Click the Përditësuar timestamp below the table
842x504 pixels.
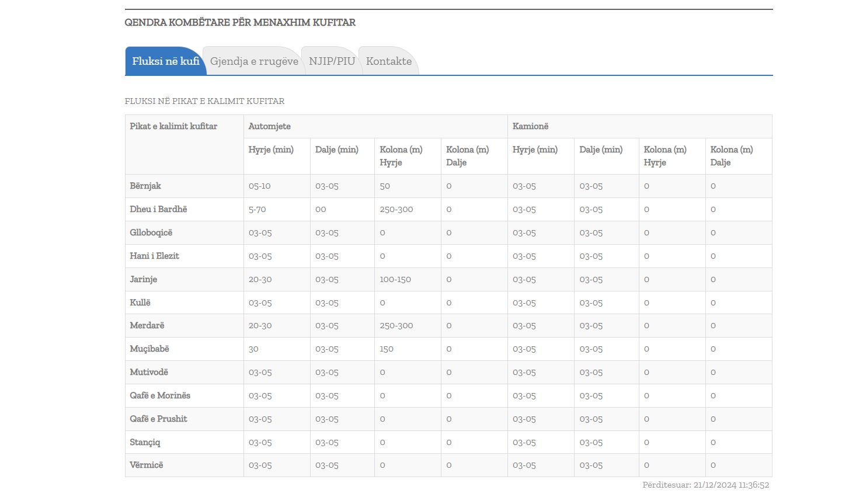point(705,485)
